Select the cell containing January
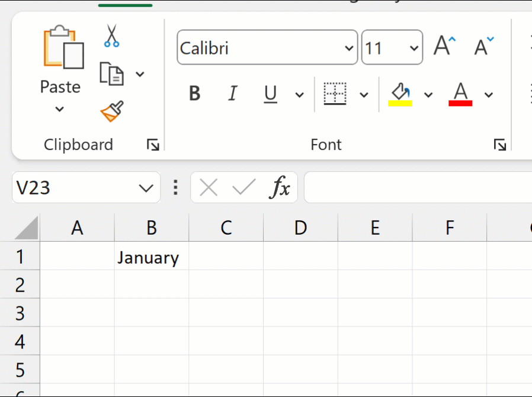 pyautogui.click(x=151, y=257)
